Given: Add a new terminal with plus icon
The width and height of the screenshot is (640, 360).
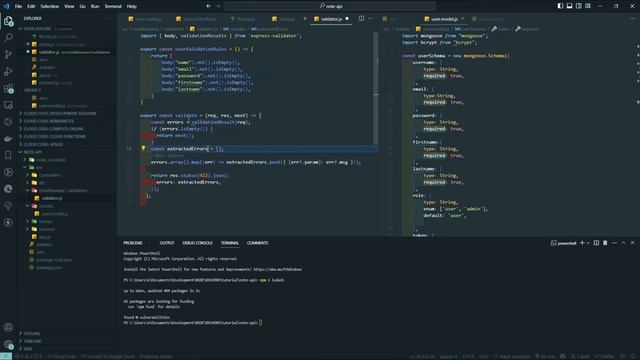Looking at the screenshot, I should [582, 243].
